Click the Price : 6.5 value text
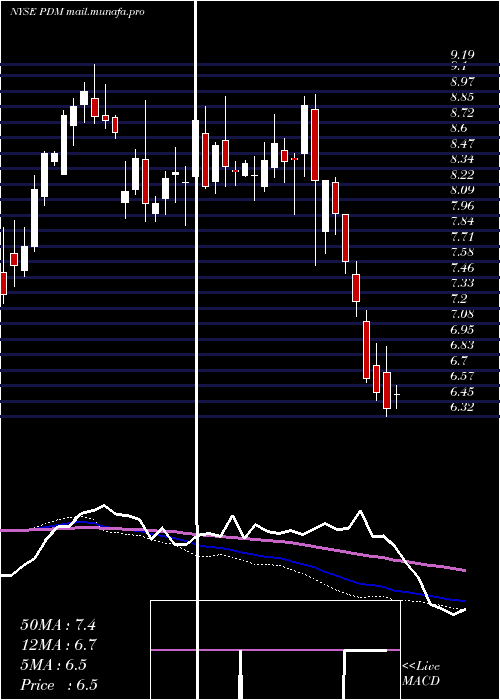The height and width of the screenshot is (700, 500). (58, 685)
